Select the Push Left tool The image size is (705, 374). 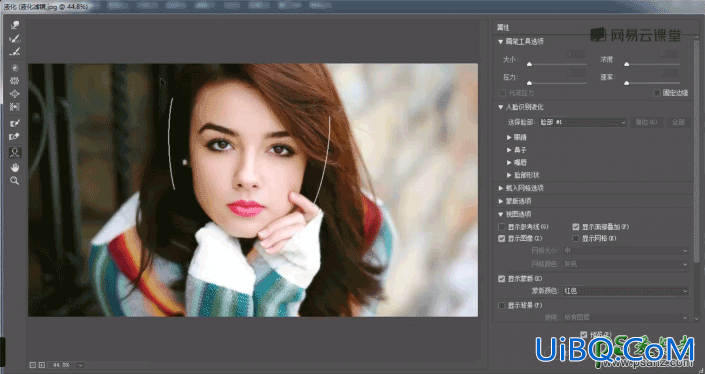[x=15, y=107]
